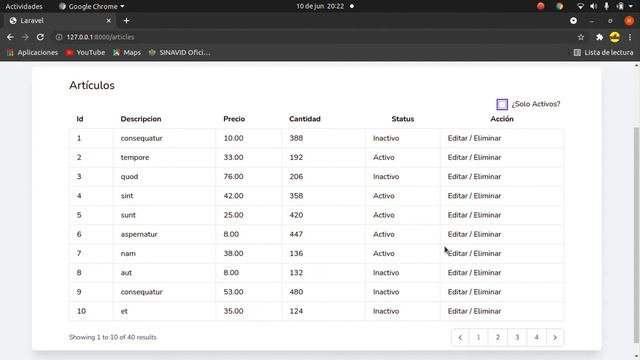Go to next pagination page arrow
Viewport: 640px width, 360px height.
coord(555,338)
